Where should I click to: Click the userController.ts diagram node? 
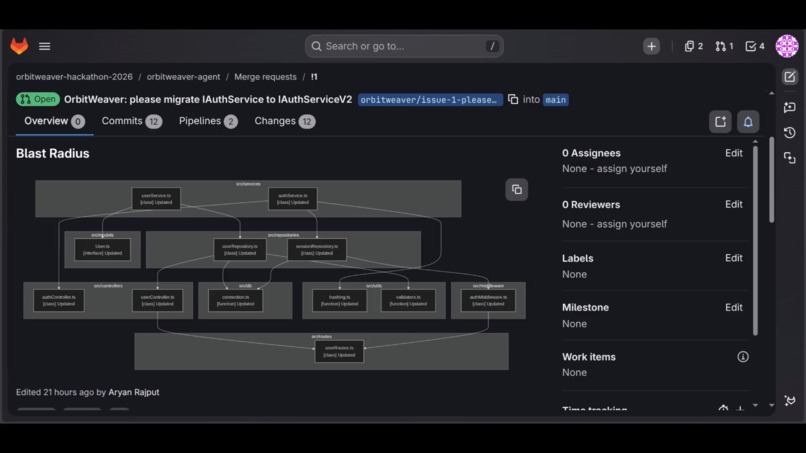pos(157,301)
